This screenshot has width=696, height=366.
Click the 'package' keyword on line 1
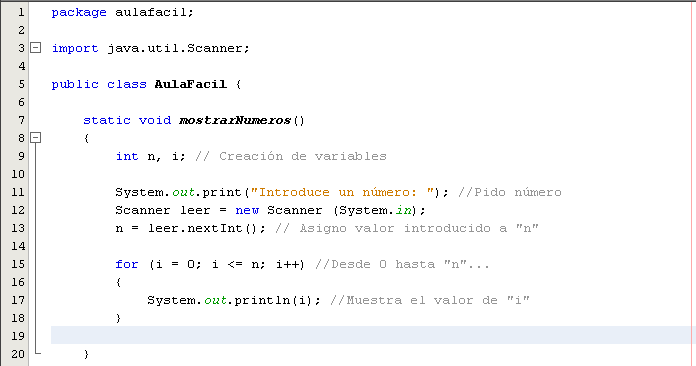point(79,13)
